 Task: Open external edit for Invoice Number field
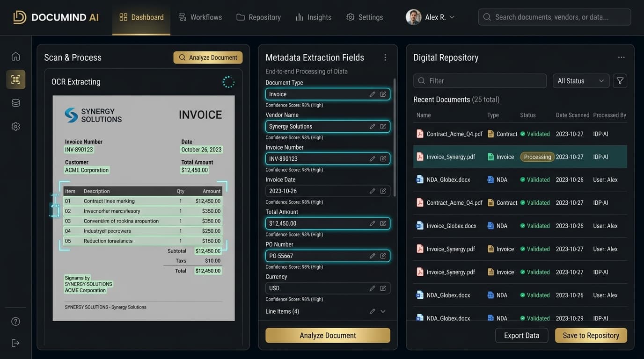[383, 158]
